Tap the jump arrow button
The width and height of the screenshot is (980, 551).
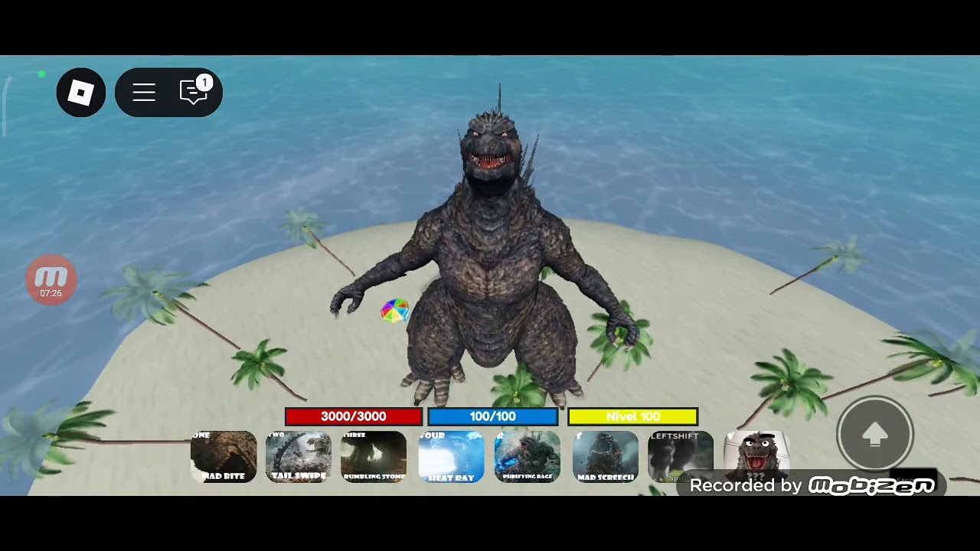pos(875,435)
